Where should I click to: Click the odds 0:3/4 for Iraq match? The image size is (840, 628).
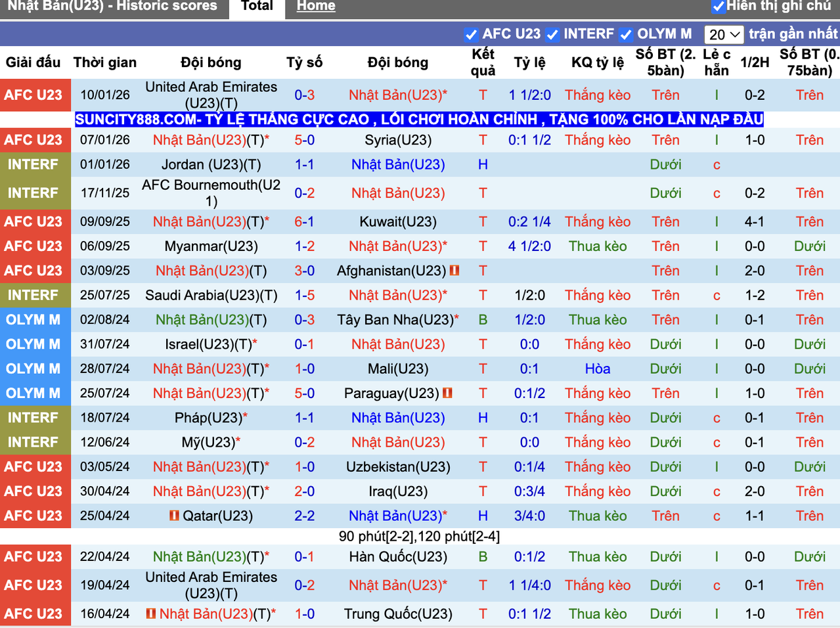click(x=529, y=491)
